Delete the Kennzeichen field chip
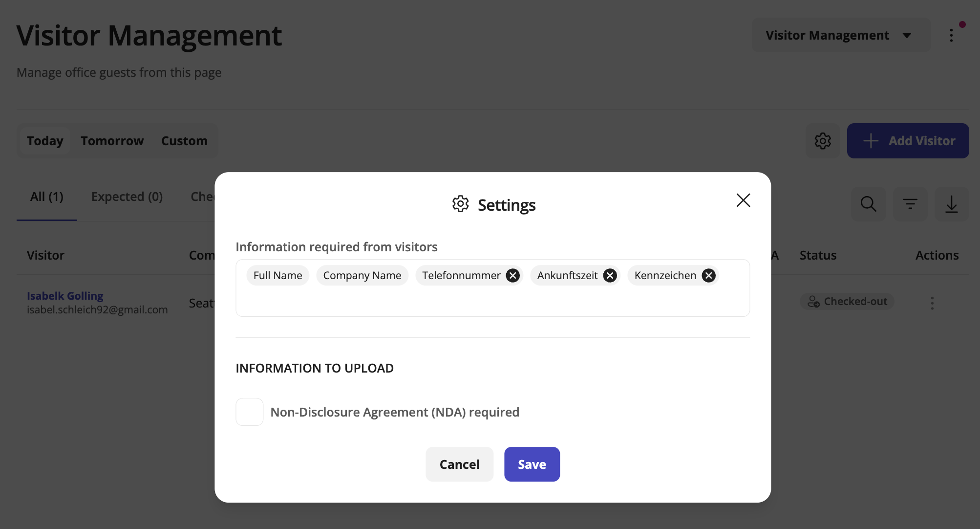Screen dimensions: 980x529 [708, 276]
